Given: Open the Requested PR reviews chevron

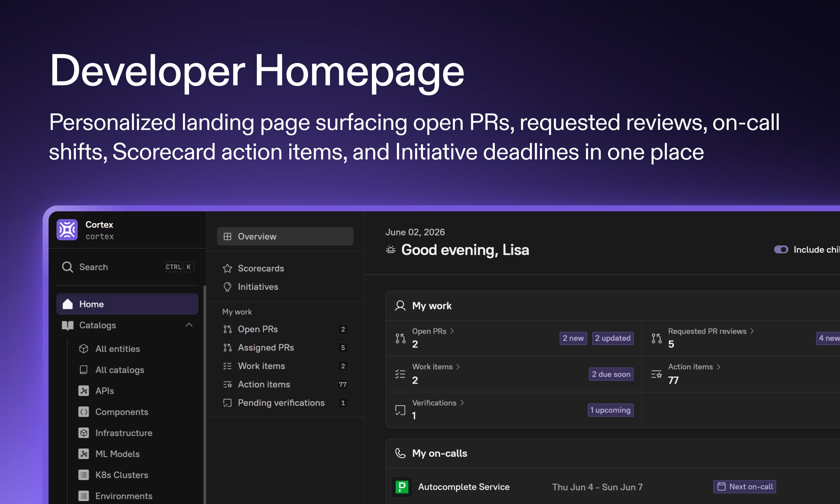Looking at the screenshot, I should tap(752, 331).
